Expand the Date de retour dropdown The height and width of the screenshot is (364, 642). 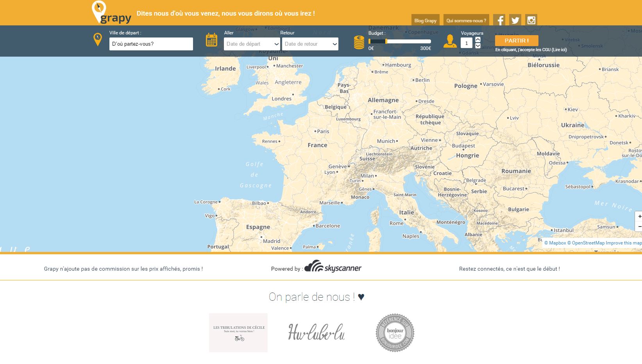310,44
